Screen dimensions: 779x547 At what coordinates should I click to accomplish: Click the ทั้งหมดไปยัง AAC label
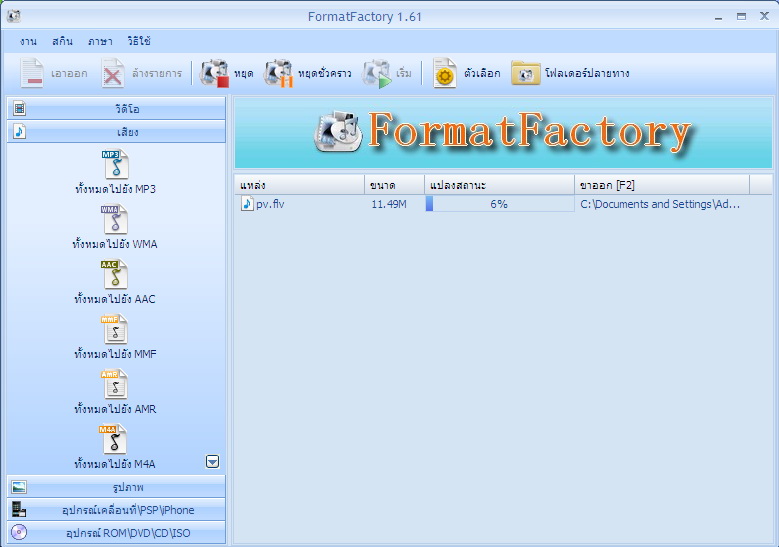tap(115, 299)
